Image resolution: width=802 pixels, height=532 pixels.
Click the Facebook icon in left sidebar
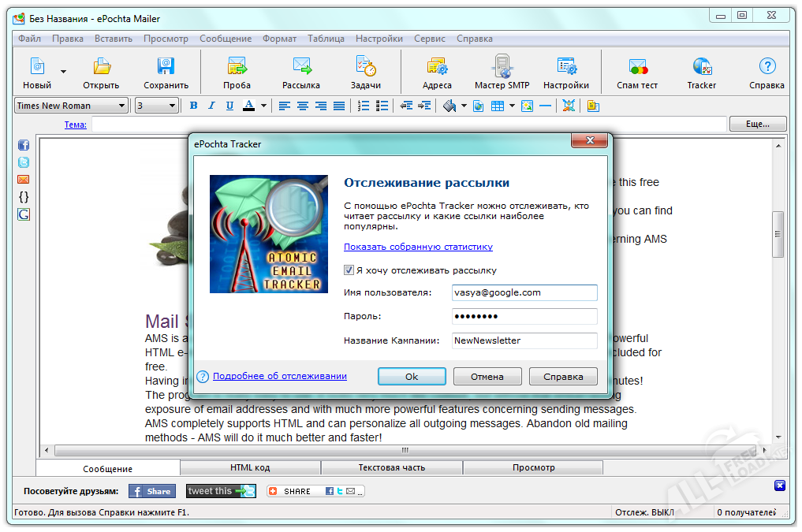point(24,146)
